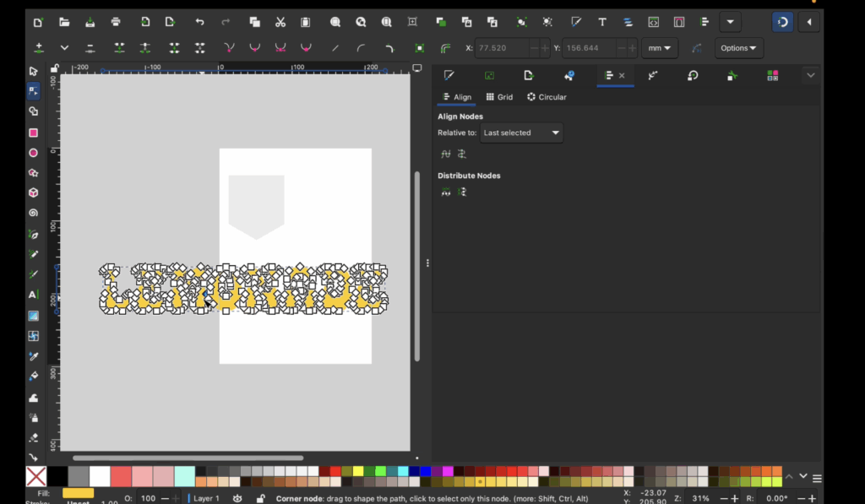Distribute selected nodes vertically
Viewport: 865px width, 504px height.
(462, 192)
